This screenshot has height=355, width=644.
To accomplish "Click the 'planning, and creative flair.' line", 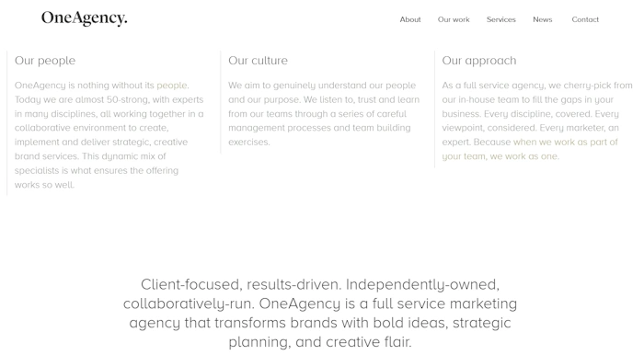I will [320, 342].
